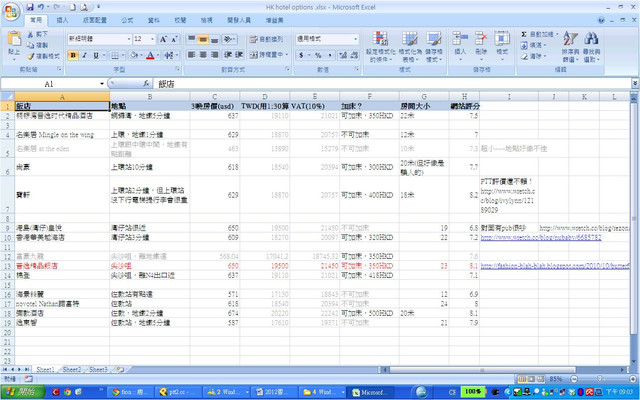The image size is (640, 400).
Task: Apply percent style to the cell
Action: point(318,55)
